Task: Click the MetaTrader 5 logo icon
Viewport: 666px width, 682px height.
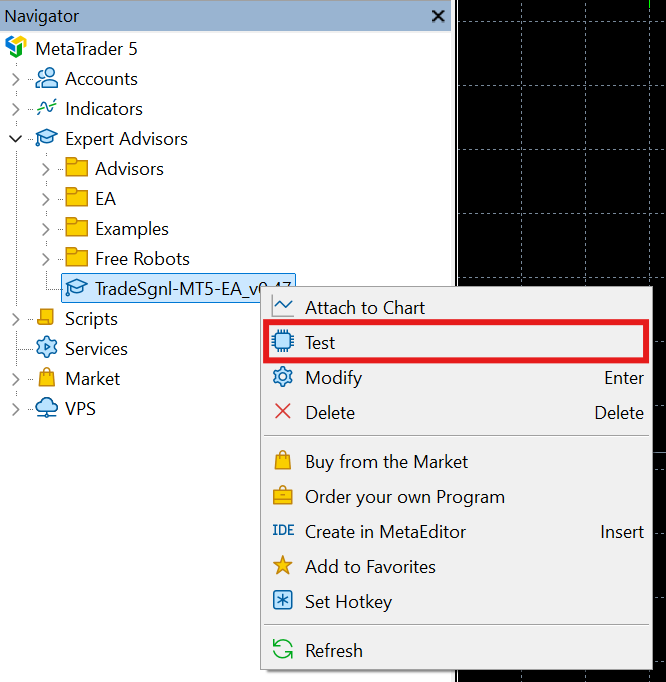Action: 16,47
